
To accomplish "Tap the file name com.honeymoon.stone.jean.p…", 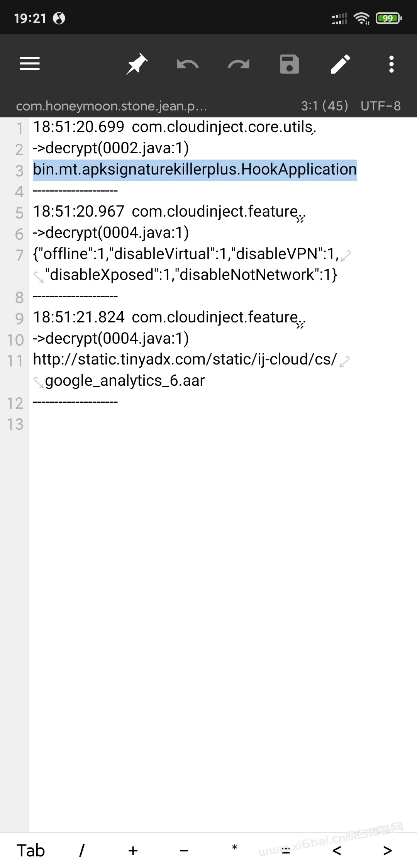I will [x=112, y=106].
